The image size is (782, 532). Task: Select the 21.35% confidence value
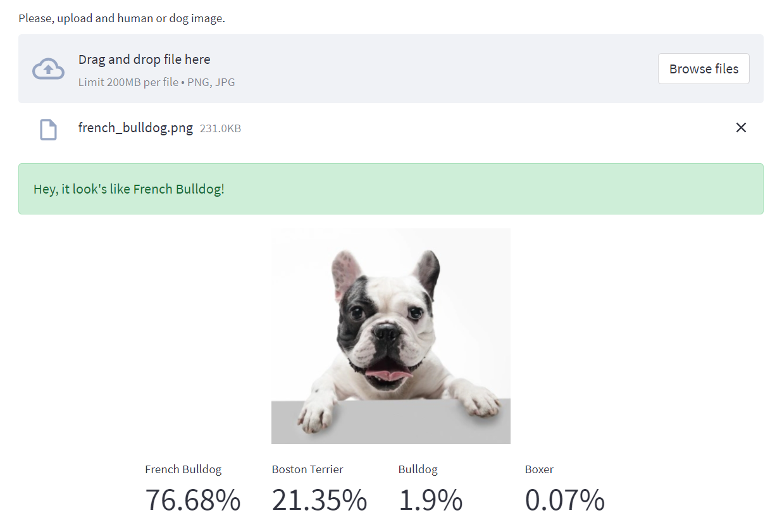click(x=320, y=500)
